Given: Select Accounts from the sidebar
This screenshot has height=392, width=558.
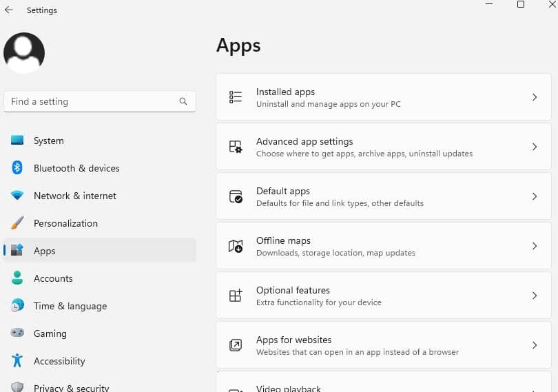Looking at the screenshot, I should [x=53, y=278].
